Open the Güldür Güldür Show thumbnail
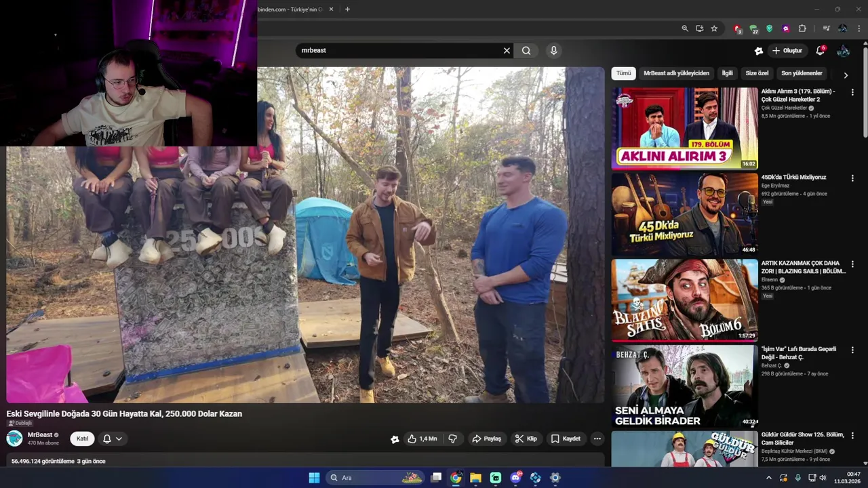Image resolution: width=868 pixels, height=488 pixels. coord(684,449)
